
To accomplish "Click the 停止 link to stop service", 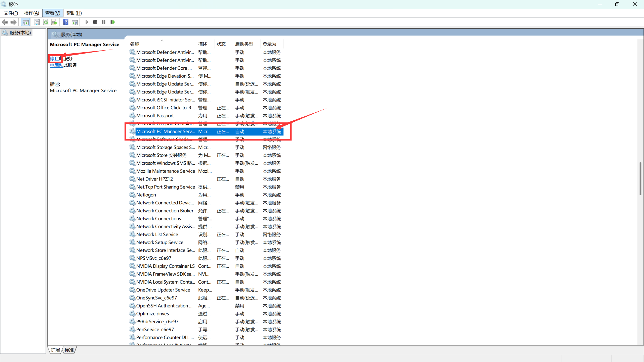I will [x=54, y=59].
